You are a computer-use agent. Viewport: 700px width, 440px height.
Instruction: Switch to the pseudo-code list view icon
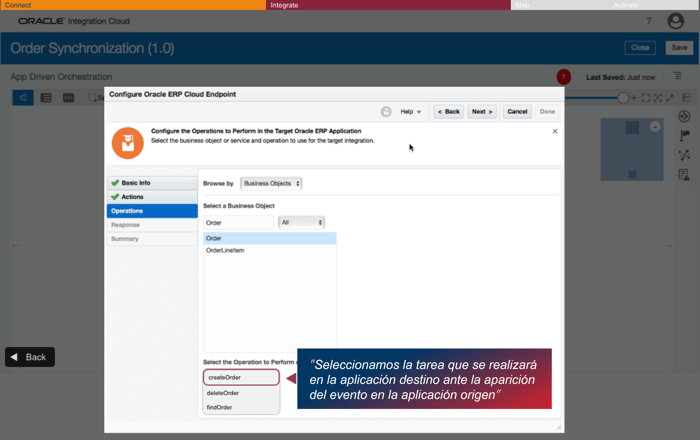[46, 98]
